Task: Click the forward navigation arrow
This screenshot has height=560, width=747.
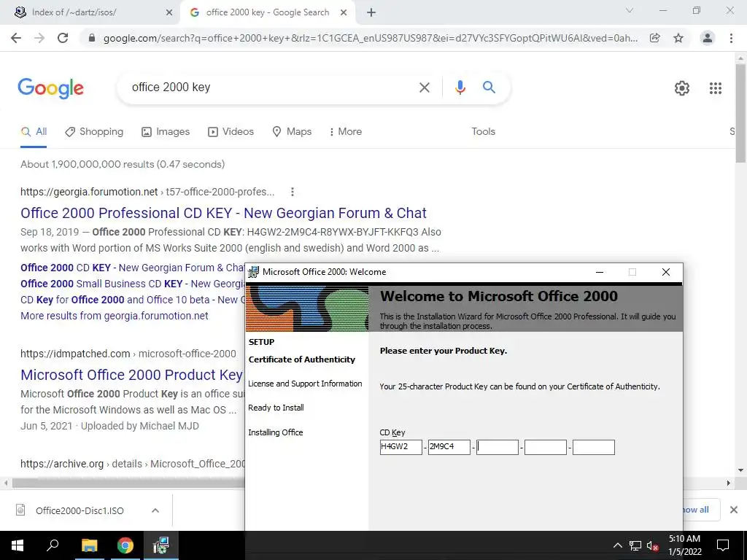Action: click(x=39, y=38)
